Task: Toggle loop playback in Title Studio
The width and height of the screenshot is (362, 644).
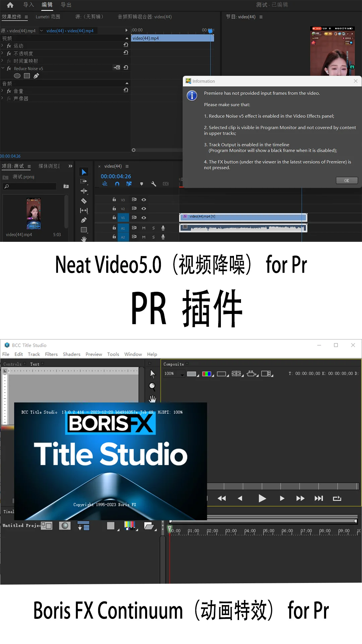Action: (x=337, y=498)
